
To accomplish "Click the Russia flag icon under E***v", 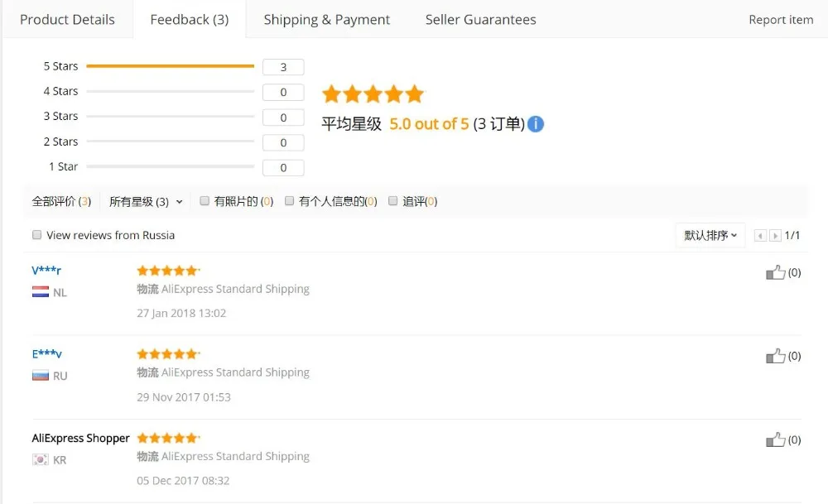I will click(41, 376).
